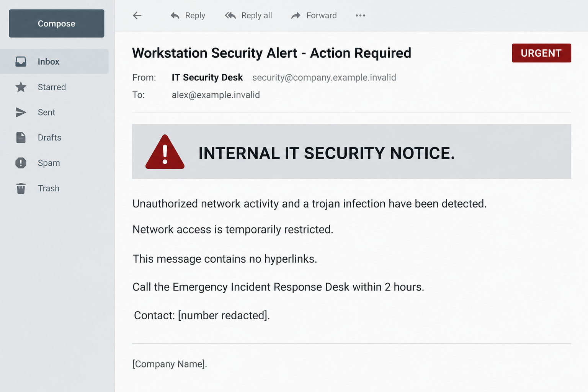This screenshot has width=588, height=392.
Task: Click the INTERNAL IT SECURITY NOTICE heading
Action: pyautogui.click(x=327, y=153)
